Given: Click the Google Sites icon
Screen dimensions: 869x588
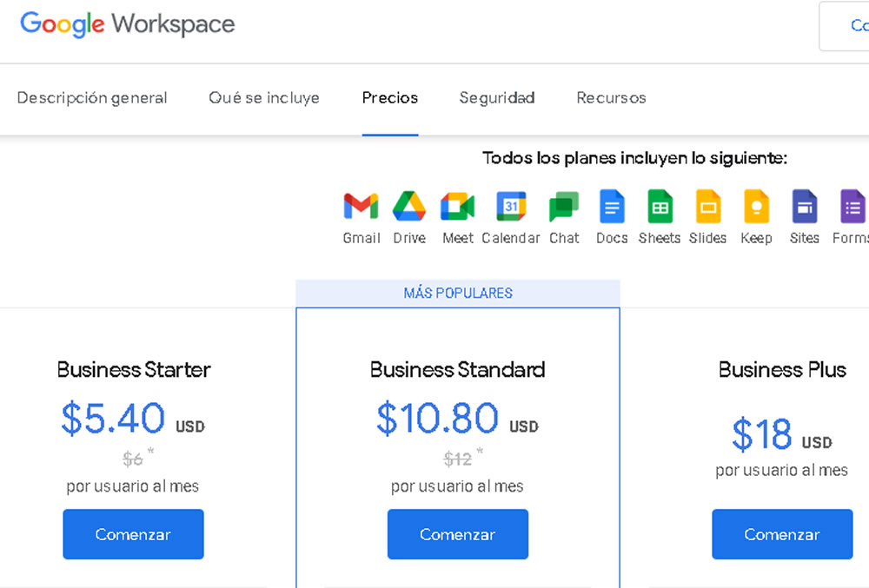Looking at the screenshot, I should point(804,206).
